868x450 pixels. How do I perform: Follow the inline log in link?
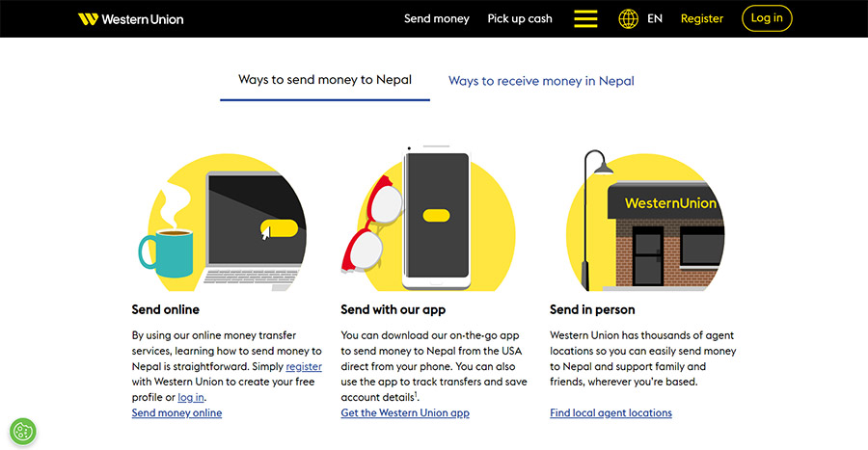tap(191, 397)
